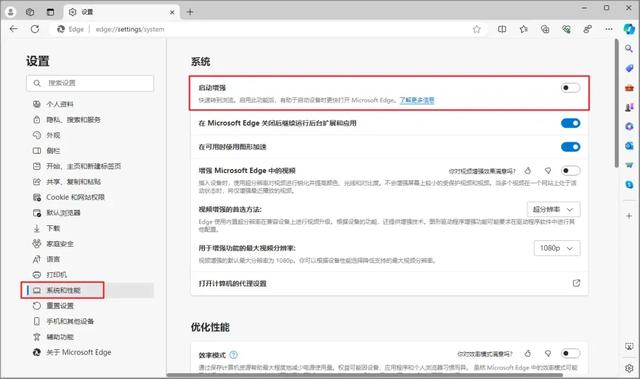Toggle 在可用时使用图形加速 switch
This screenshot has width=640, height=379.
570,147
